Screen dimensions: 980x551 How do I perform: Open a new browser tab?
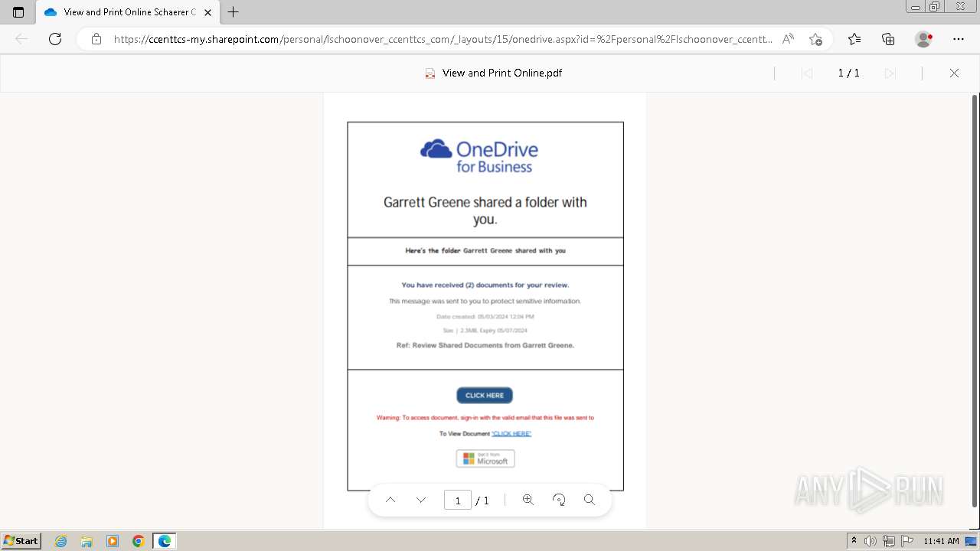pyautogui.click(x=234, y=12)
